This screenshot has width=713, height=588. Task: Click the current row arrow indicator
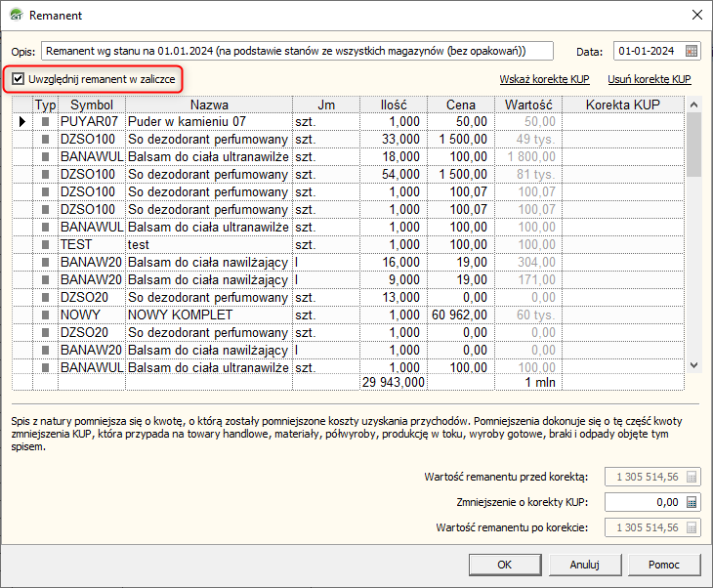[x=21, y=121]
